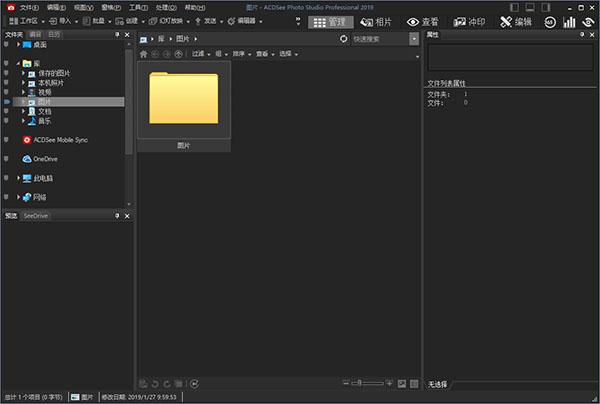Open the 365 mode icon

550,22
